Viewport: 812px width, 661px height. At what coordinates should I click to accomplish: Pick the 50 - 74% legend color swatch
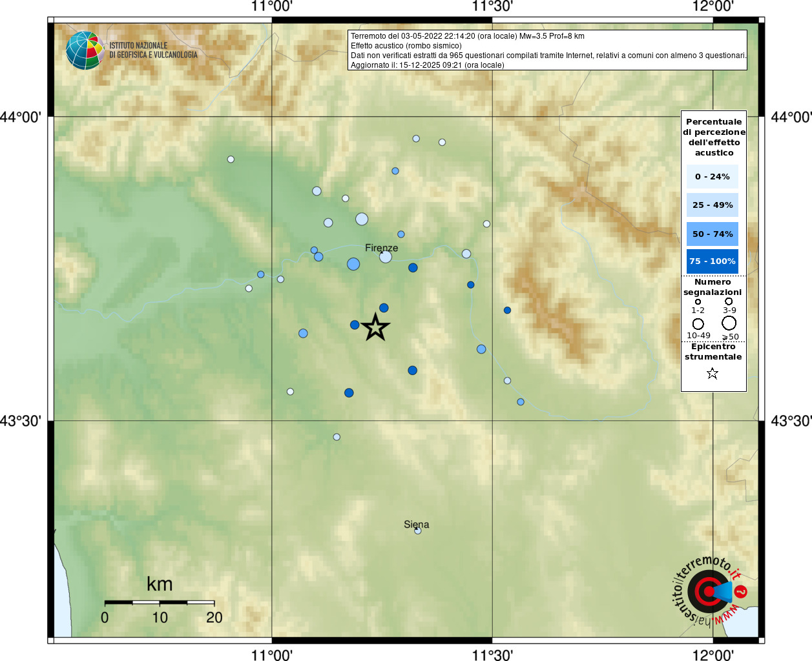click(x=713, y=234)
